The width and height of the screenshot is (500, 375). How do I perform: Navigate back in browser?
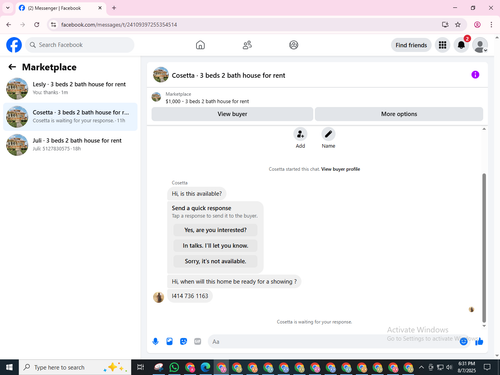click(9, 25)
